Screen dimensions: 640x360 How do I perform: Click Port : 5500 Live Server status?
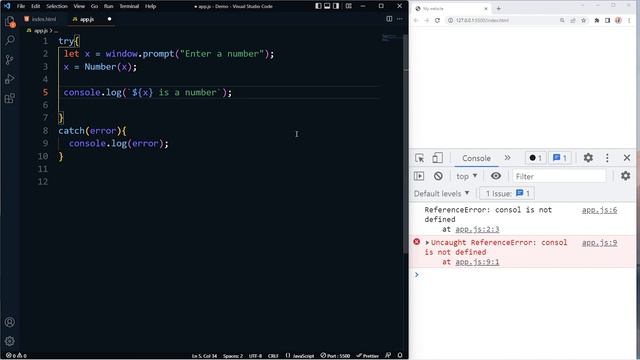coord(335,356)
